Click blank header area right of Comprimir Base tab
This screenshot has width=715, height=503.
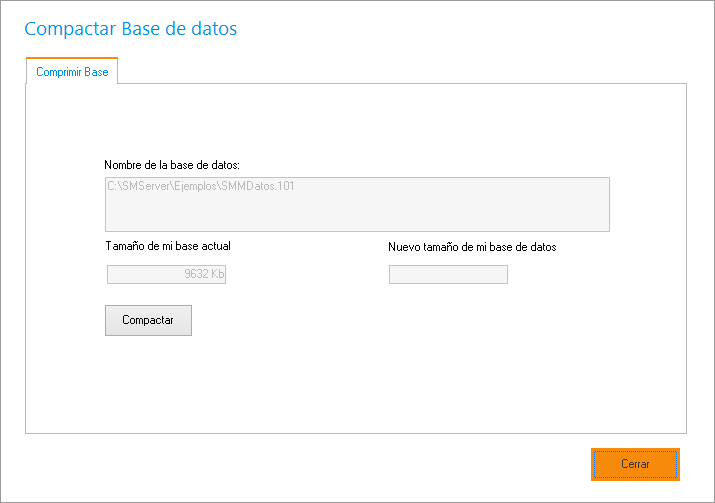tap(400, 70)
